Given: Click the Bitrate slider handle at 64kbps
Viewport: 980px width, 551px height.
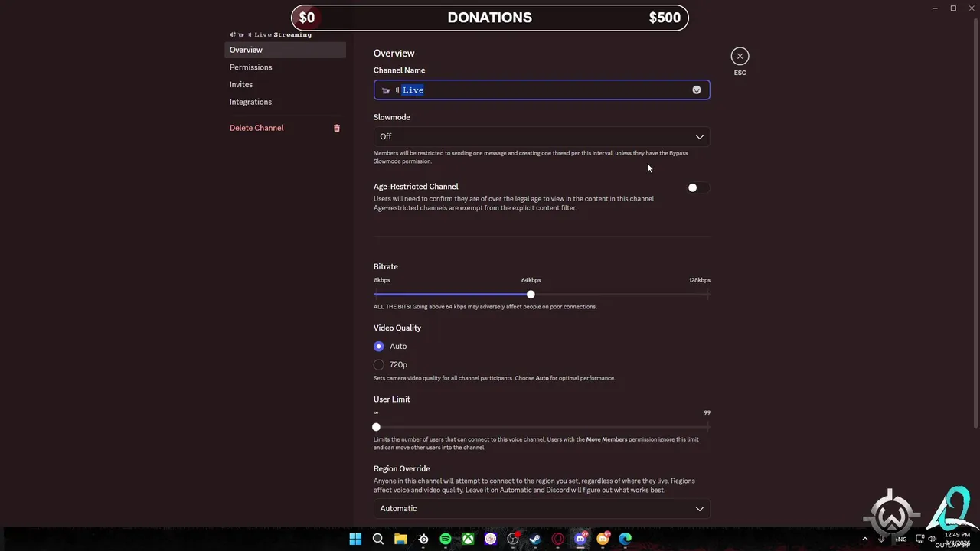Looking at the screenshot, I should [x=531, y=295].
